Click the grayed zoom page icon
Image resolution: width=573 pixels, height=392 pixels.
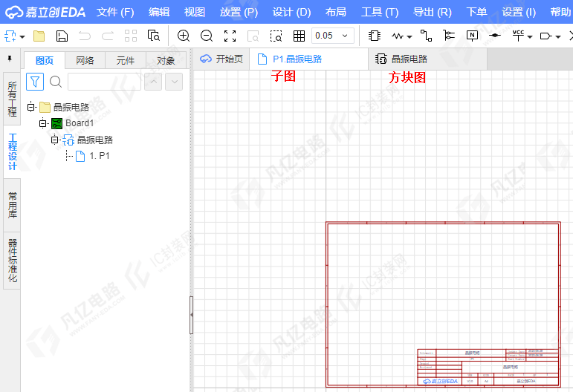coord(253,36)
